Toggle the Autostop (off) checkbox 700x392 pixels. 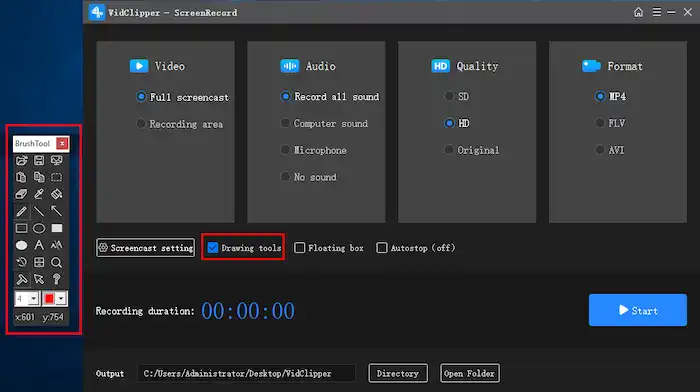382,247
